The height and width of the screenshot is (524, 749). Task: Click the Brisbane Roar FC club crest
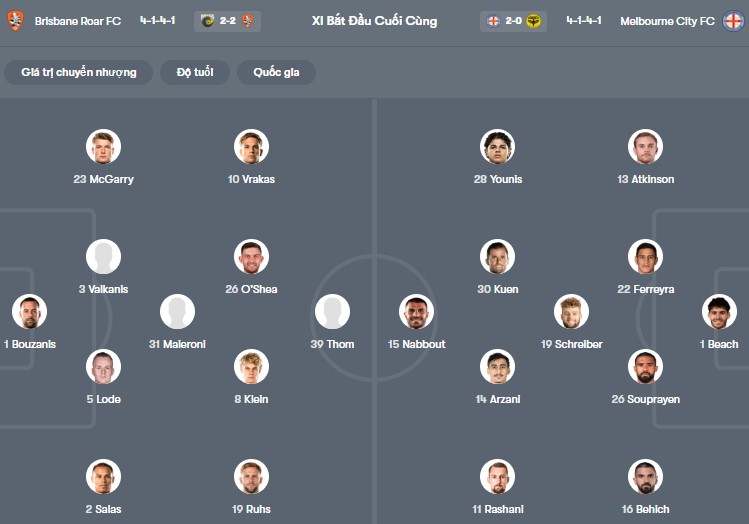click(15, 21)
